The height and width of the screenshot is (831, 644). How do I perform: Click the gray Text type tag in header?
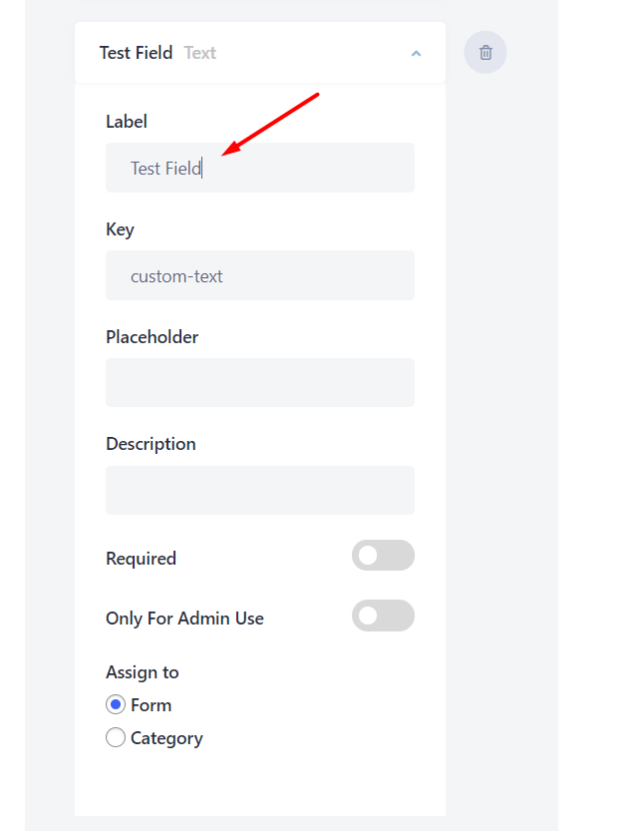(200, 53)
